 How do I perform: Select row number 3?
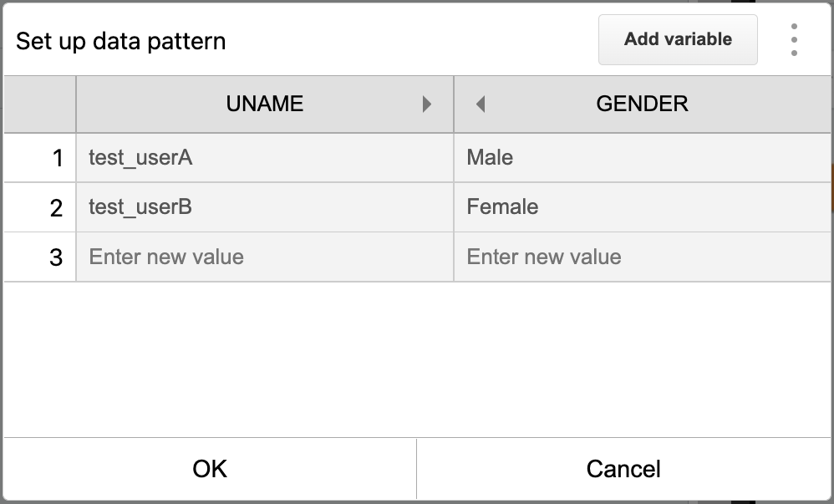40,257
